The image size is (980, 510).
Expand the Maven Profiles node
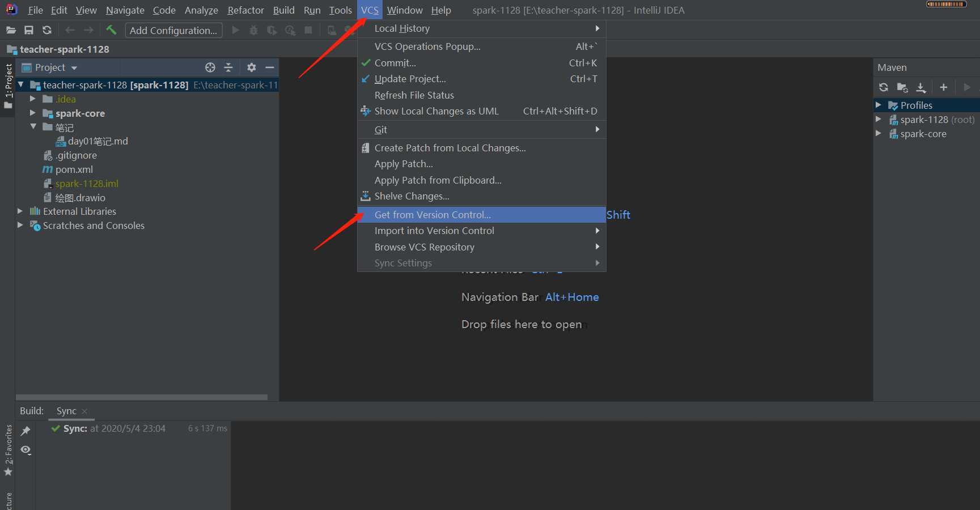click(x=879, y=105)
